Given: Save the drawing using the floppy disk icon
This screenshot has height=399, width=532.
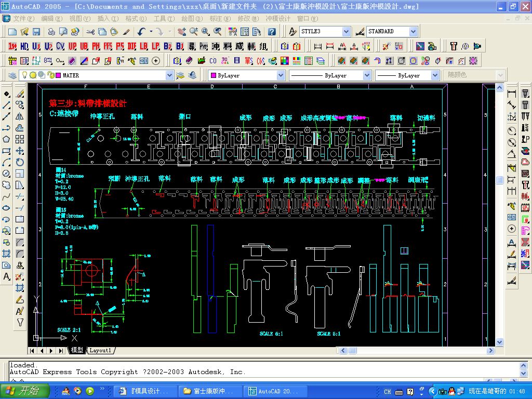Looking at the screenshot, I should coord(36,32).
